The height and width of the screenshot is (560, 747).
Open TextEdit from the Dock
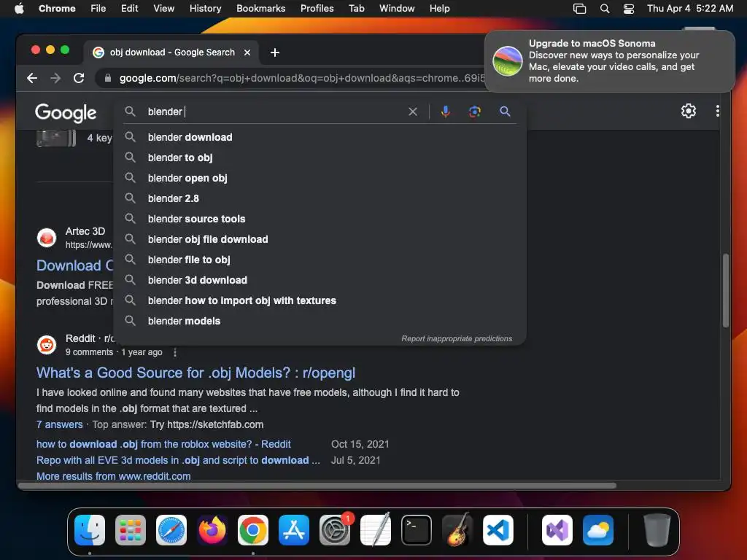(376, 530)
